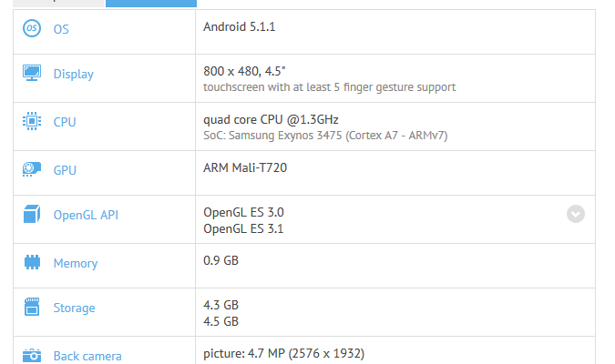Viewport: 615px width, 364px height.
Task: Switch to the gray tab above the table
Action: pyautogui.click(x=59, y=4)
